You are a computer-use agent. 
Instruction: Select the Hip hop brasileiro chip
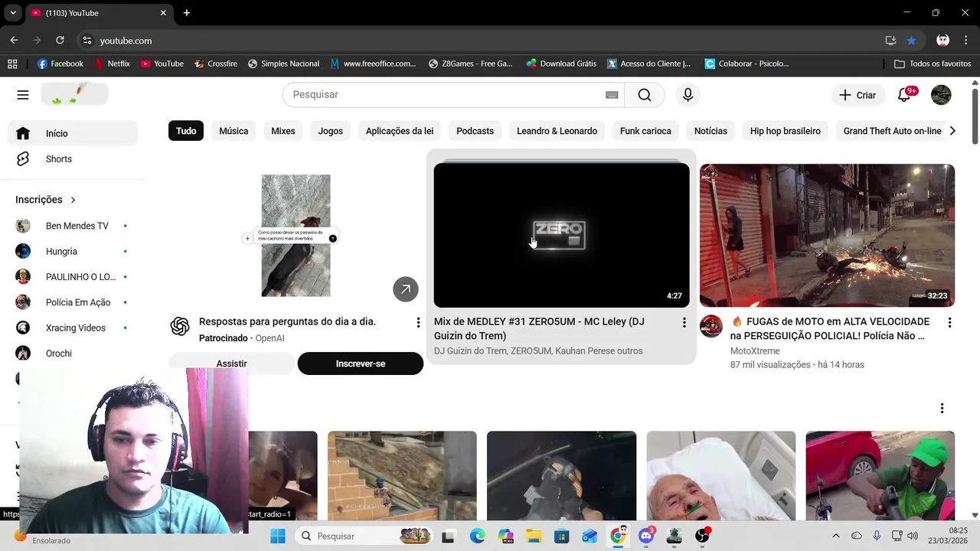786,131
